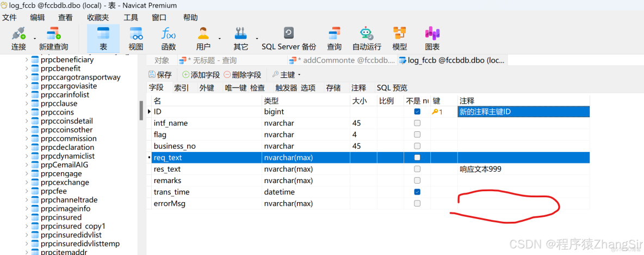This screenshot has height=255, width=644.
Task: Click the table icon beside prpCemailAIG
Action: [x=35, y=165]
